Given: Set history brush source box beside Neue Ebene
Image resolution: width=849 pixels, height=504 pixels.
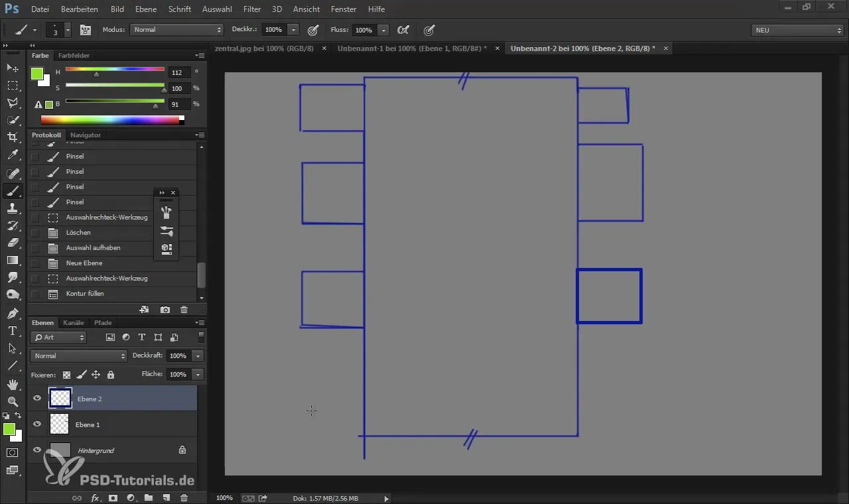Looking at the screenshot, I should pos(34,263).
